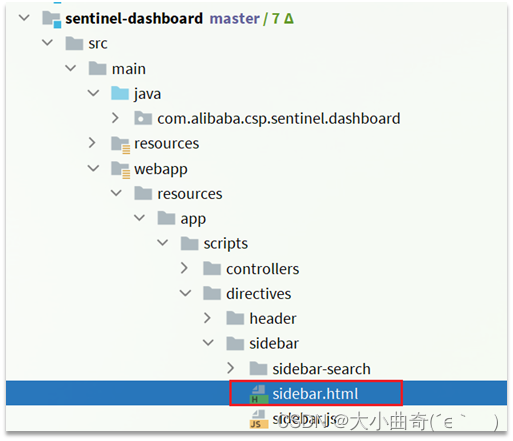Collapse the sentinel-dashboard project root chevron
Viewport: 513px width, 441px height.
pyautogui.click(x=24, y=18)
